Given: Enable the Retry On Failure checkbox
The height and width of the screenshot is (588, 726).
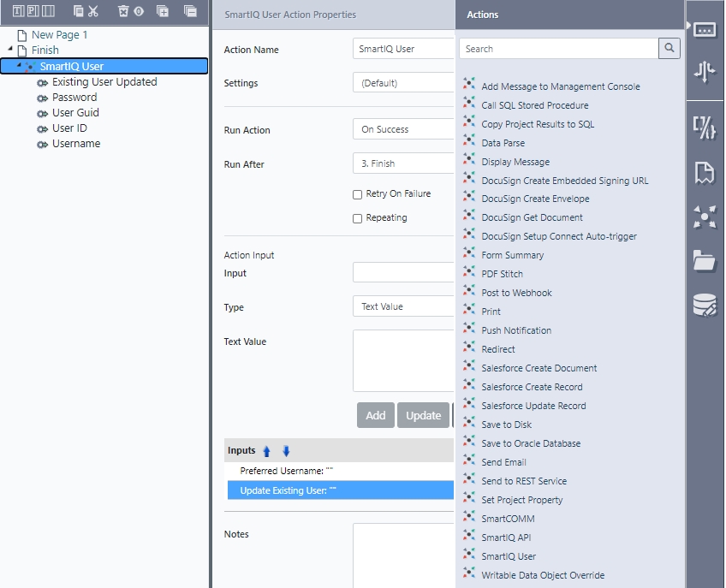Looking at the screenshot, I should tap(358, 194).
